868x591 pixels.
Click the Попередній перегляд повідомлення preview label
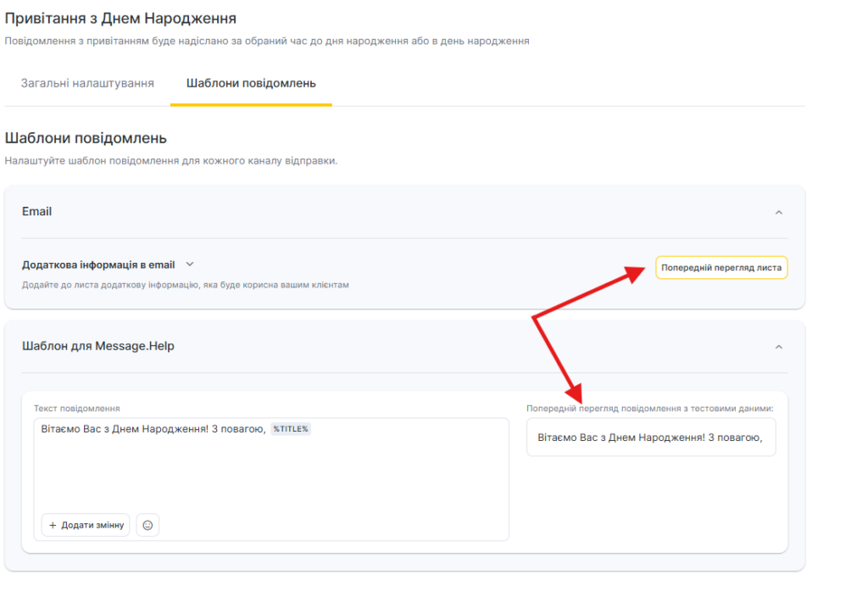click(x=650, y=408)
